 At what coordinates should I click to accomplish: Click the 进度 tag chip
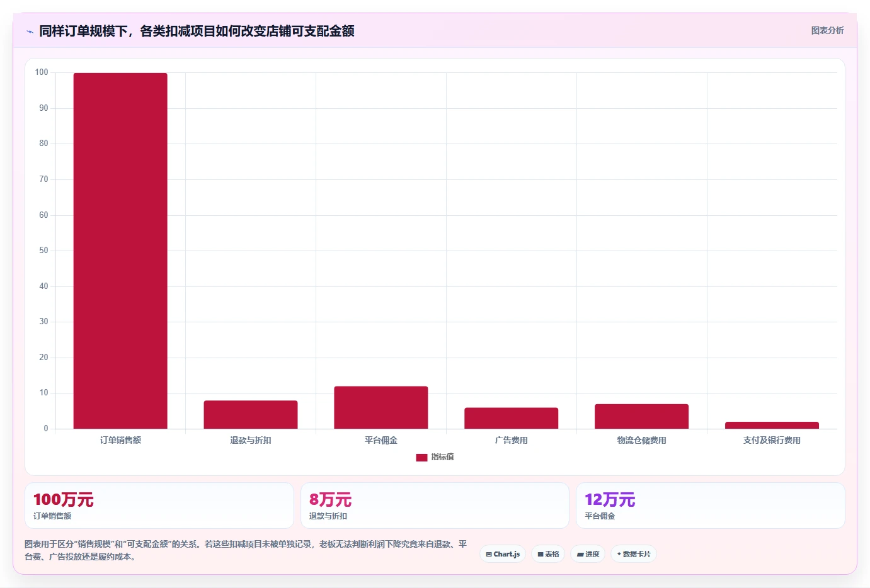(588, 554)
